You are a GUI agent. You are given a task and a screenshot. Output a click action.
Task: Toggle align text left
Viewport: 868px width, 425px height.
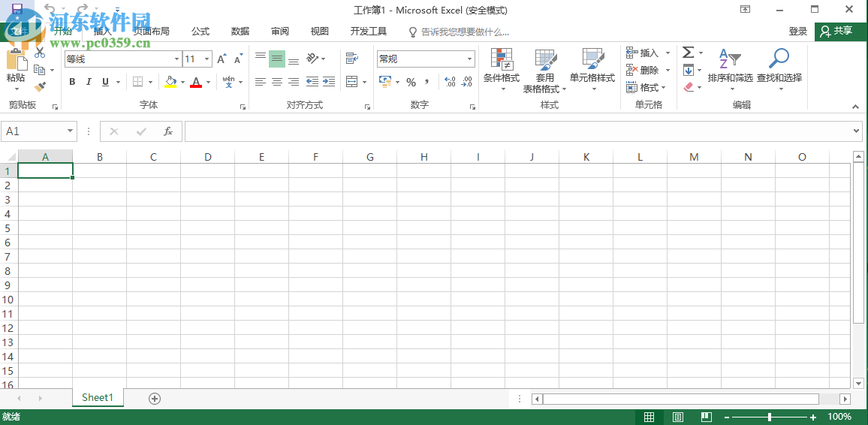pyautogui.click(x=261, y=82)
